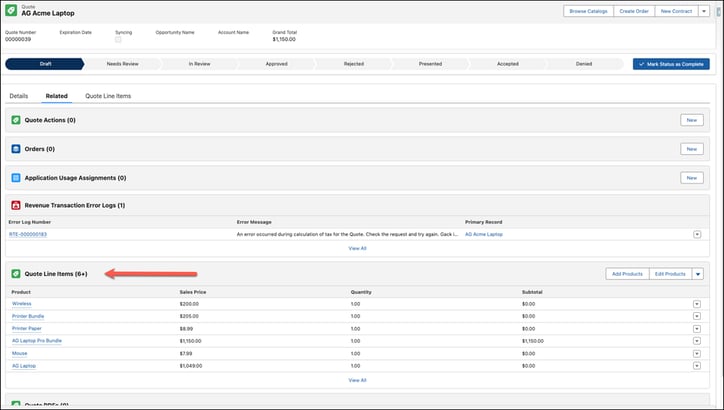Screen dimensions: 724x410
Task: Click the Quote Actions section icon
Action: point(16,120)
